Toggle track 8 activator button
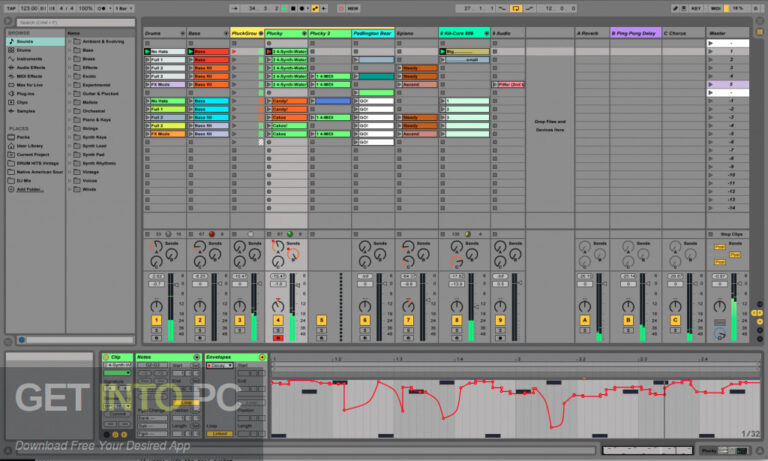768x461 pixels. tap(456, 320)
